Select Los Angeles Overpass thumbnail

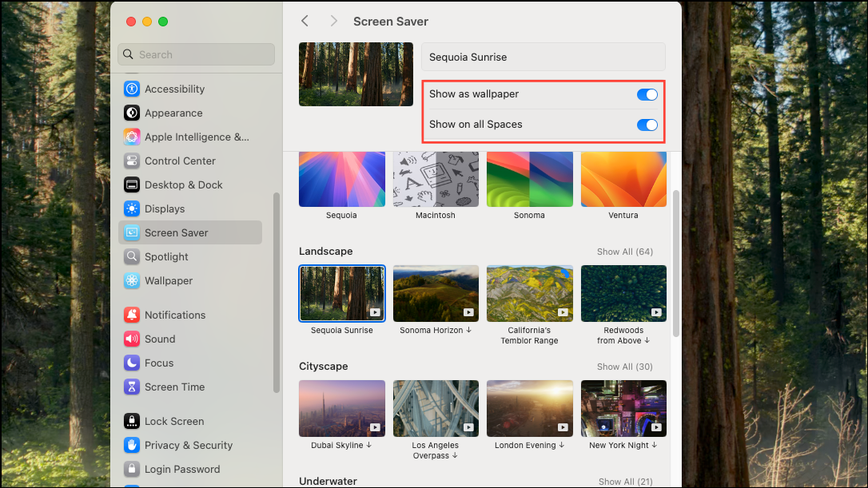point(436,408)
